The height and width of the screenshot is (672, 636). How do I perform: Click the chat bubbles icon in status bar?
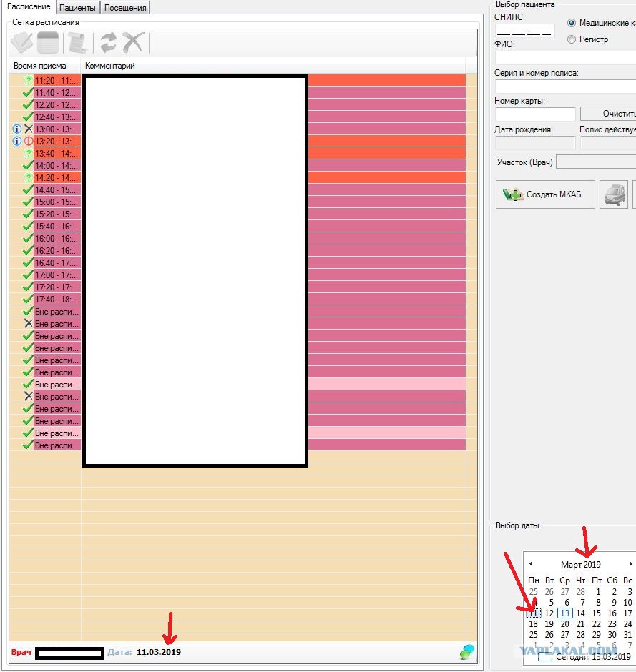tap(467, 652)
